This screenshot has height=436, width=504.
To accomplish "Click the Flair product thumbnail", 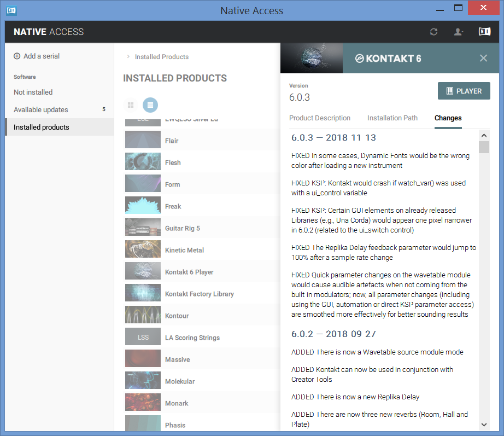I will tap(143, 139).
